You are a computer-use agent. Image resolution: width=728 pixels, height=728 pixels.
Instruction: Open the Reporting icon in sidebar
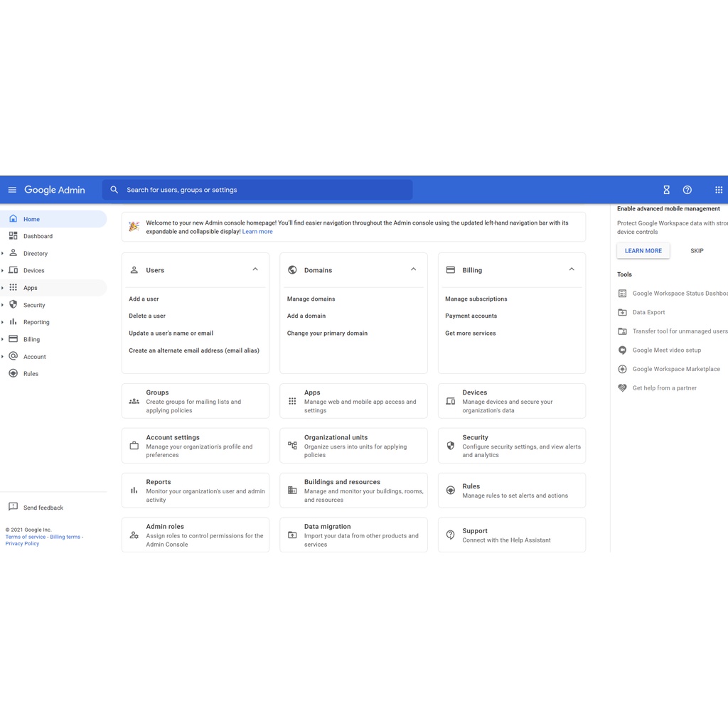12,321
